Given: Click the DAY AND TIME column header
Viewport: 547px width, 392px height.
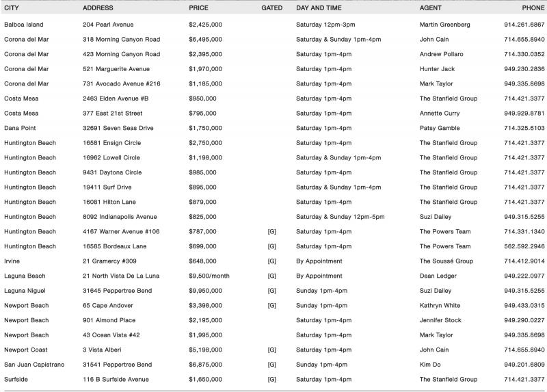Looking at the screenshot, I should click(x=321, y=8).
